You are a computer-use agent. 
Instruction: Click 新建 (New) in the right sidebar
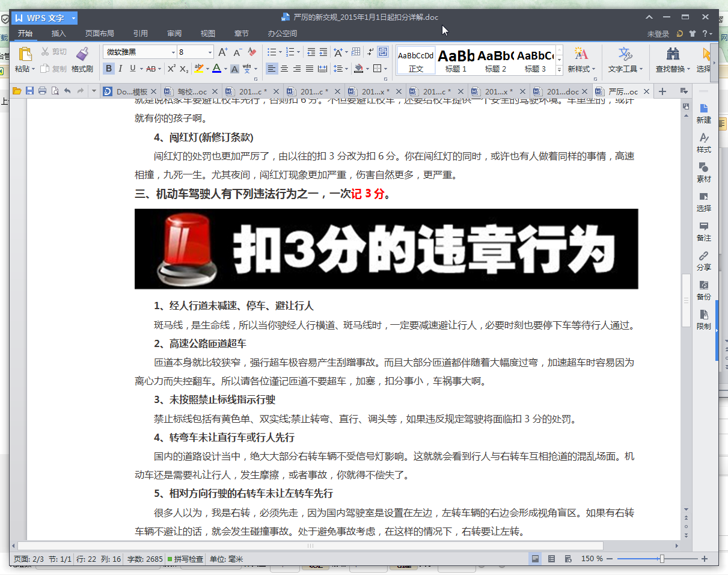[x=703, y=113]
